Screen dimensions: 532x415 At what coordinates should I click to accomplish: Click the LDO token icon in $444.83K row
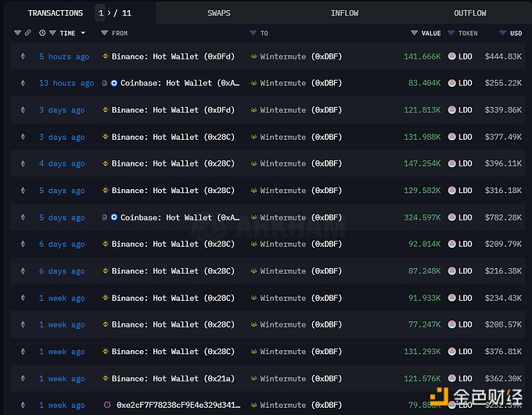[451, 56]
